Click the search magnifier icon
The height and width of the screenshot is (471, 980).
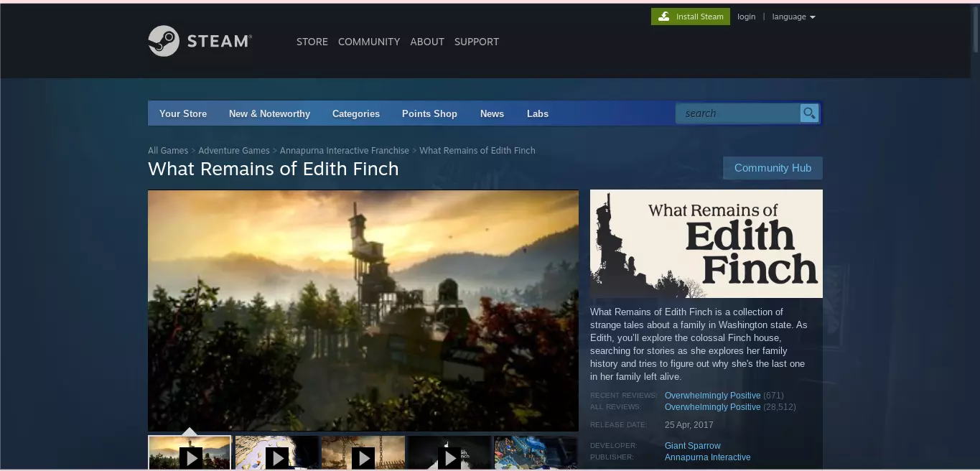pos(809,113)
